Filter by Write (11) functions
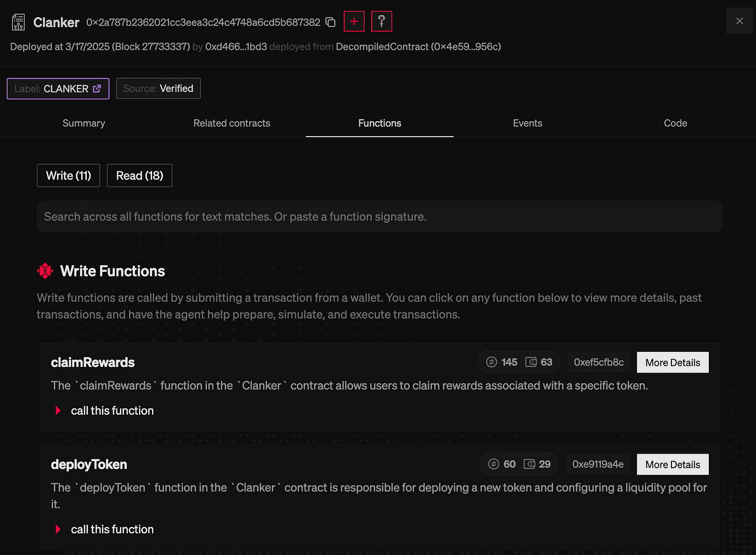756x555 pixels. pos(69,176)
